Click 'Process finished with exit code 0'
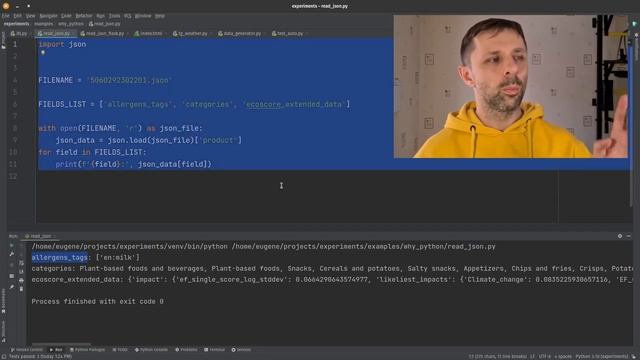 click(98, 302)
